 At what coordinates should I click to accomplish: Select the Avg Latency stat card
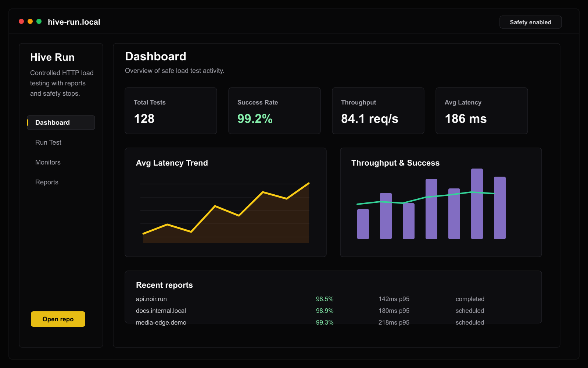tap(482, 111)
